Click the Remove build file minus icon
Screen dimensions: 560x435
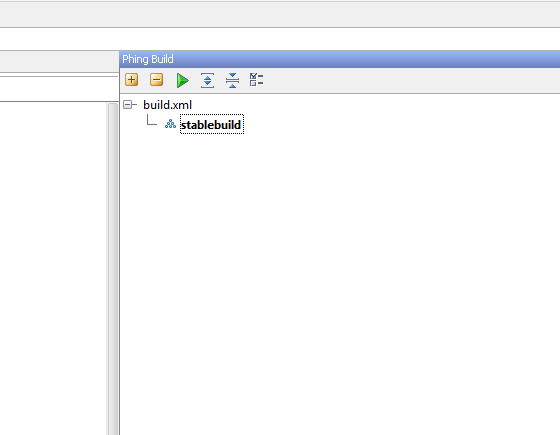[x=156, y=80]
